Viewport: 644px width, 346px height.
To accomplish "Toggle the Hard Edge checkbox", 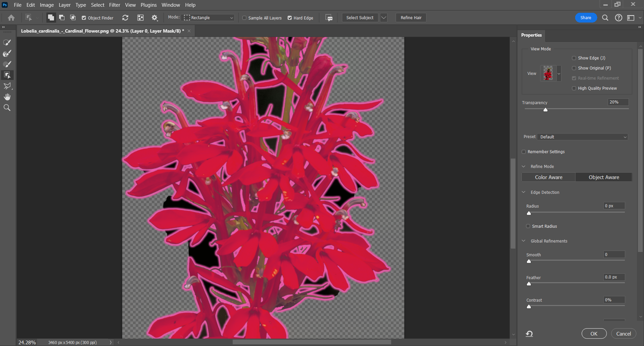I will [x=289, y=18].
